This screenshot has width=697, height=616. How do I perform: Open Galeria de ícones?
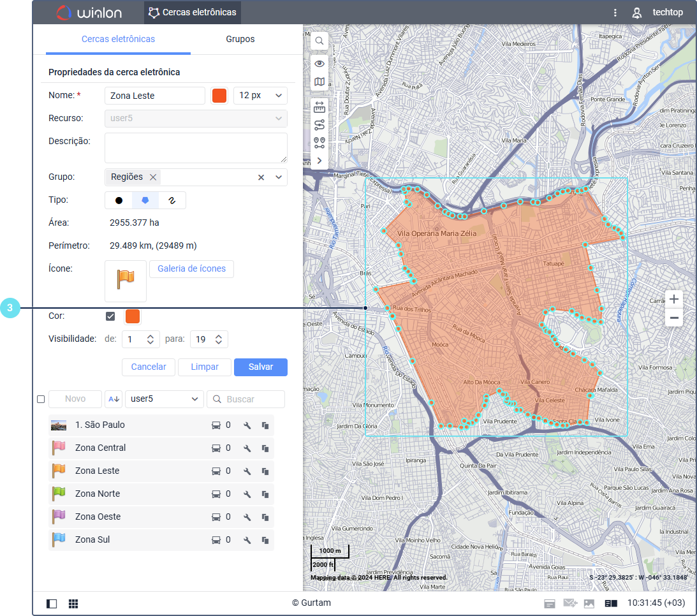click(x=191, y=269)
